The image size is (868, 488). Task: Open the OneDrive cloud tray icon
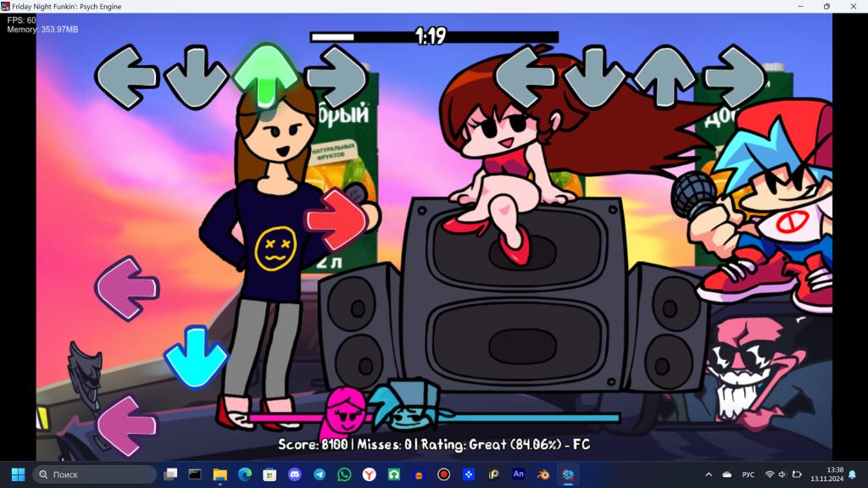(x=726, y=474)
